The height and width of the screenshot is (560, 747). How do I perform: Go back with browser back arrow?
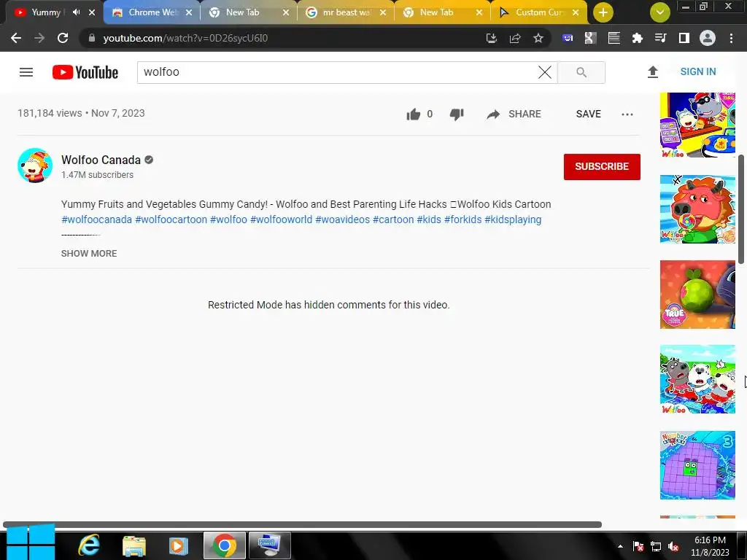16,38
